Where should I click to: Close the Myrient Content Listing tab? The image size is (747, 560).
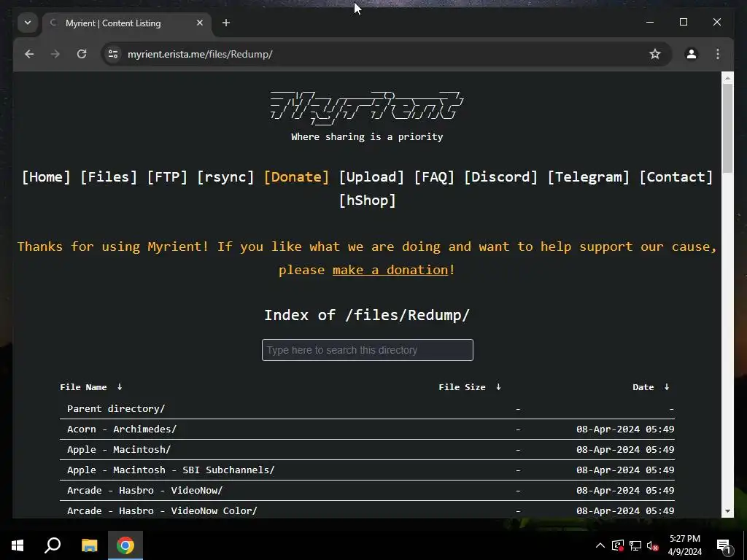(x=200, y=23)
